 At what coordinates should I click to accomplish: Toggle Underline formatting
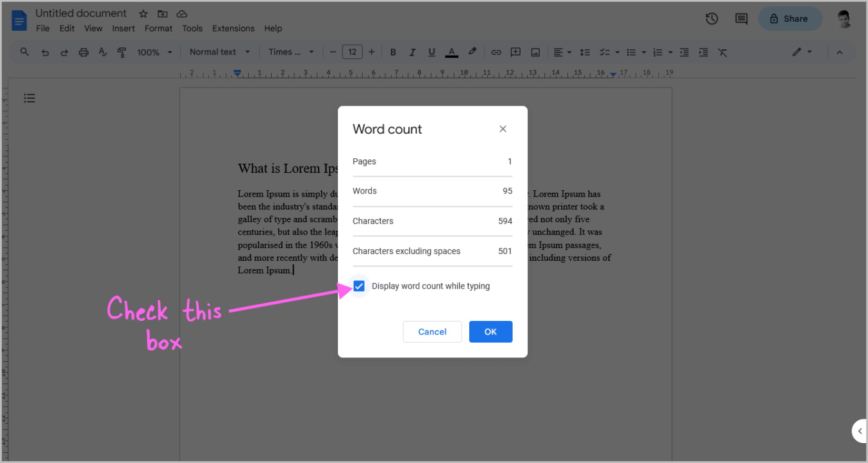(x=431, y=53)
